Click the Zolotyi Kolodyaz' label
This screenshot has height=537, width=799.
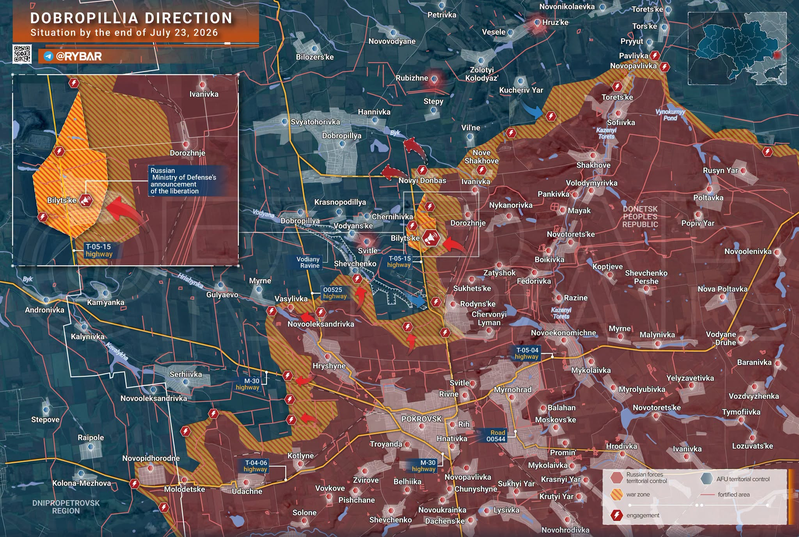click(x=482, y=74)
